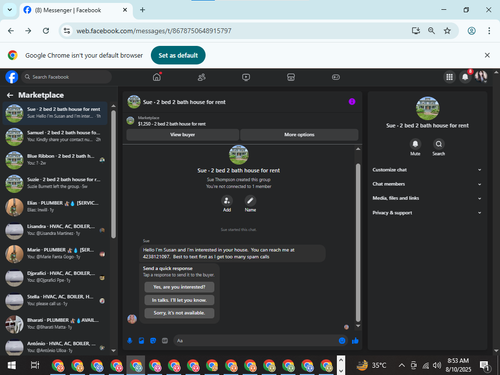Open the Gaming icon in top navigation
This screenshot has height=375, width=500.
click(x=336, y=77)
